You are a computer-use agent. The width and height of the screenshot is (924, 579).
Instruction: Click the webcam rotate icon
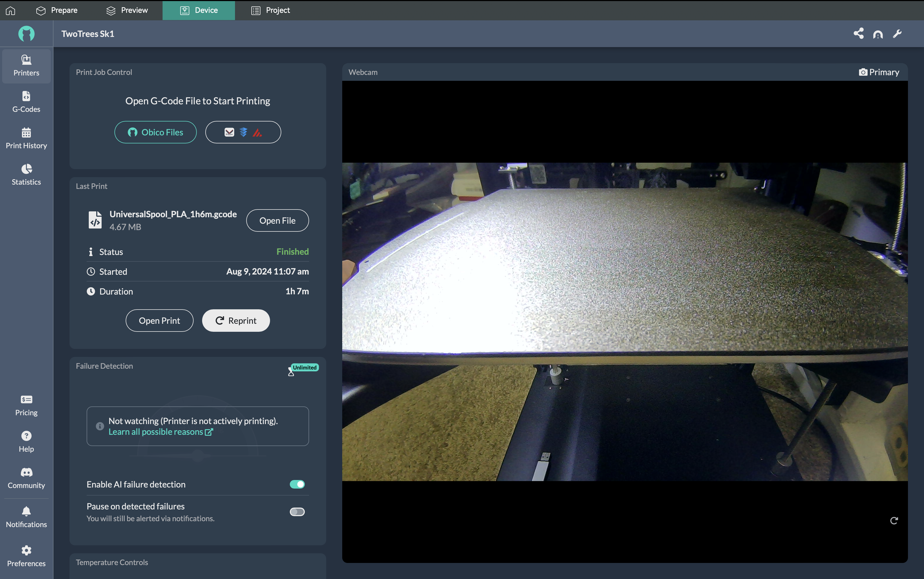(x=894, y=520)
